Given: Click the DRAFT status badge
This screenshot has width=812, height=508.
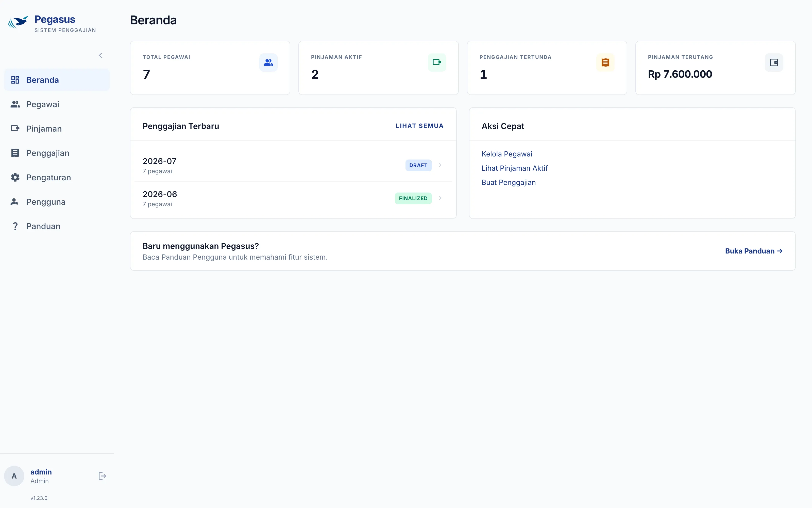Looking at the screenshot, I should coord(418,165).
